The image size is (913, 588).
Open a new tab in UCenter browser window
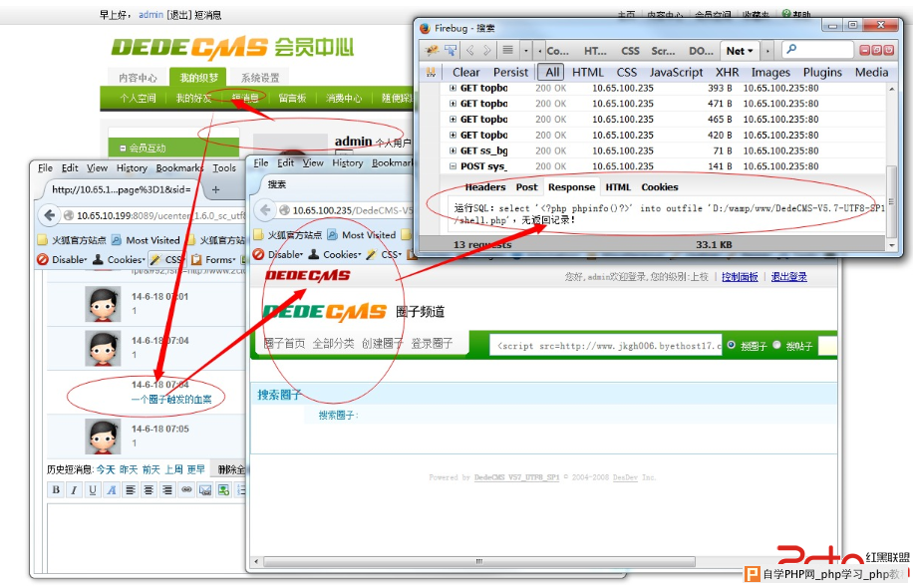215,189
